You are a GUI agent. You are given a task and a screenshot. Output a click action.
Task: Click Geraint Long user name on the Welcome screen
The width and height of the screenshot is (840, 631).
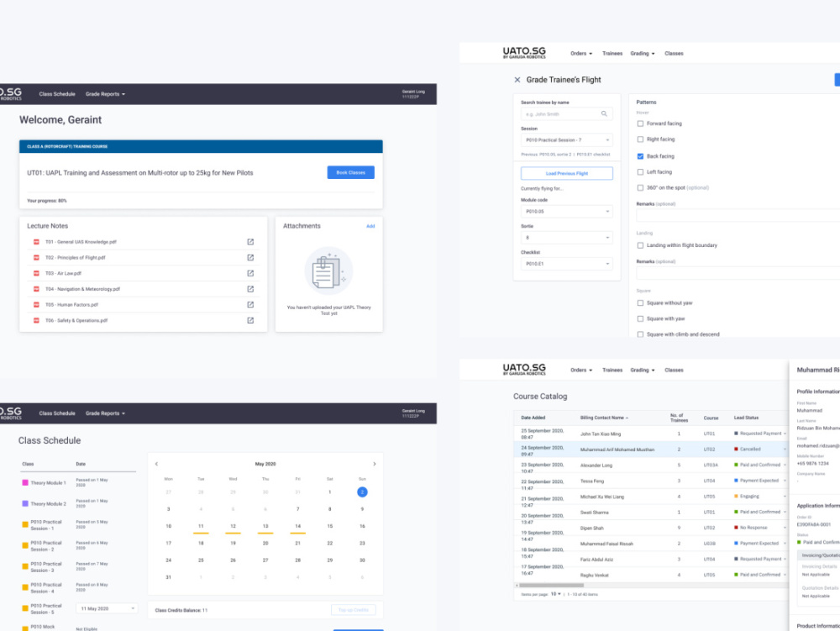413,92
